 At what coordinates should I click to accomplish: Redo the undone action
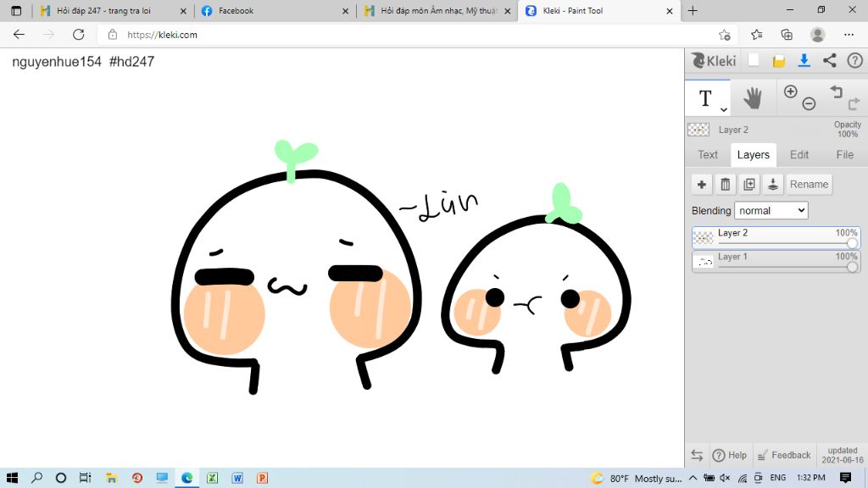pyautogui.click(x=854, y=103)
